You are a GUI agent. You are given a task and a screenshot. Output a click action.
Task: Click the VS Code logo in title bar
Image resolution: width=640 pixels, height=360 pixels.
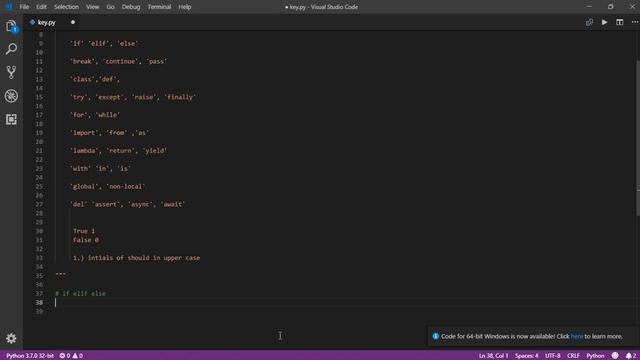[8, 7]
